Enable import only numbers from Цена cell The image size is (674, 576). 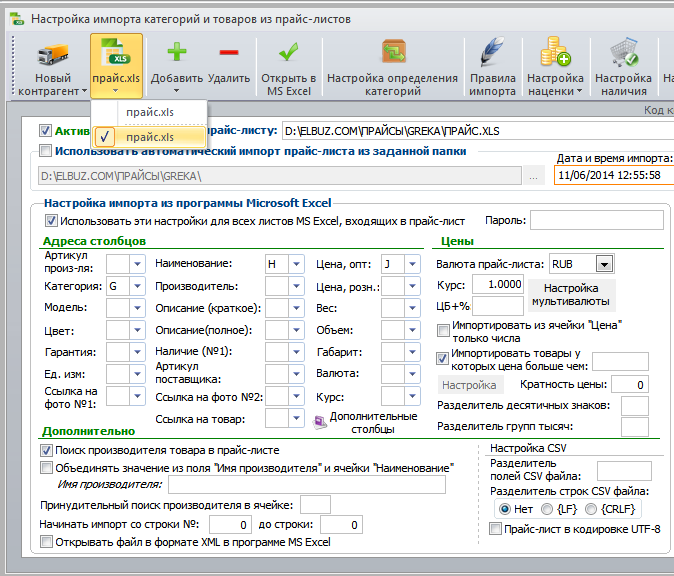443,331
